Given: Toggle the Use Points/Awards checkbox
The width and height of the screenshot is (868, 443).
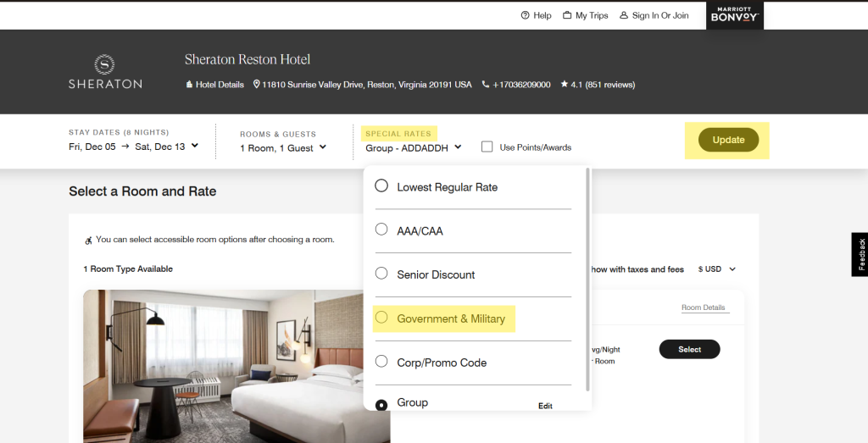Looking at the screenshot, I should [x=487, y=147].
